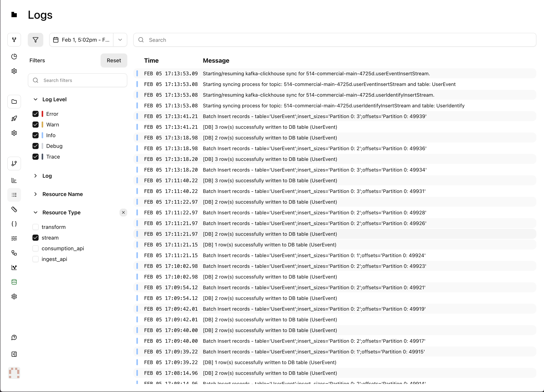Click the waves streams icon in sidebar
Screen dimensions: 544x392
(x=14, y=238)
